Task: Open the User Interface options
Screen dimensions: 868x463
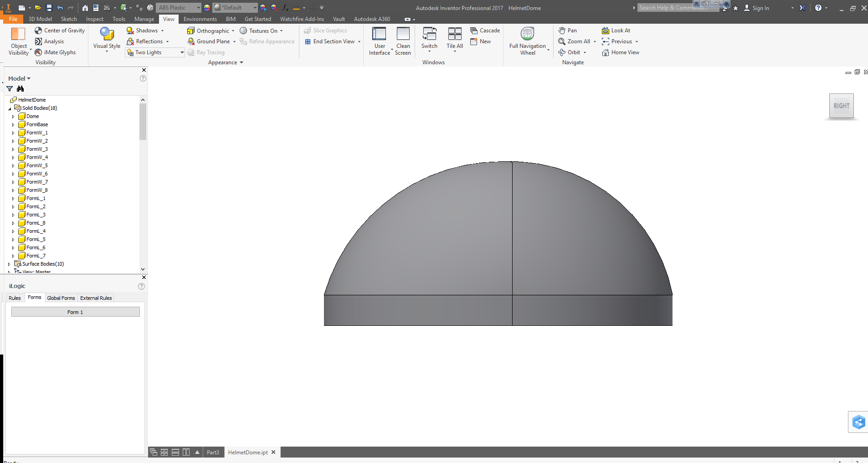Action: 380,41
